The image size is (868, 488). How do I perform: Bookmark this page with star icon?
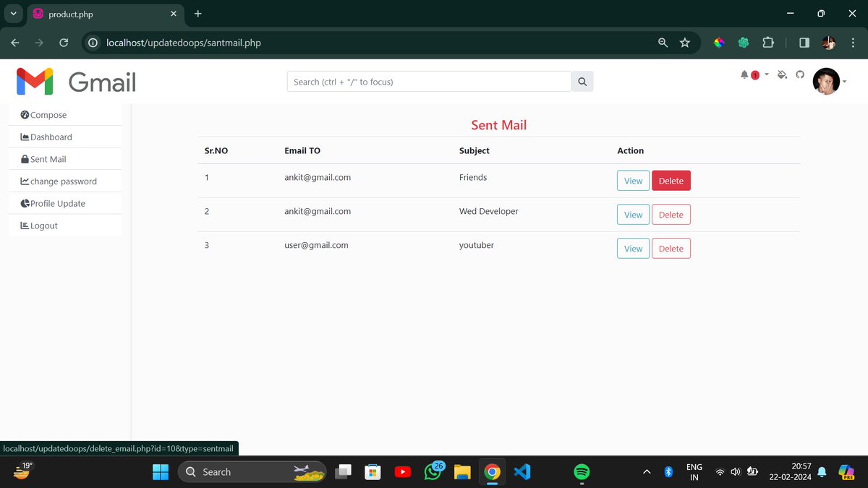[685, 43]
